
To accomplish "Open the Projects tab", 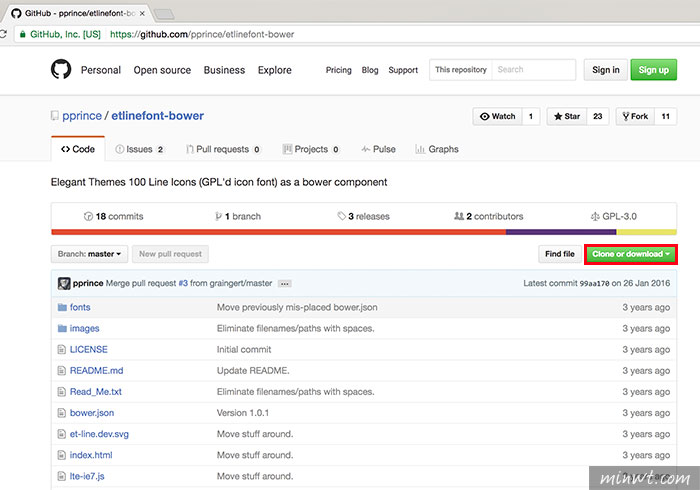I will (311, 149).
